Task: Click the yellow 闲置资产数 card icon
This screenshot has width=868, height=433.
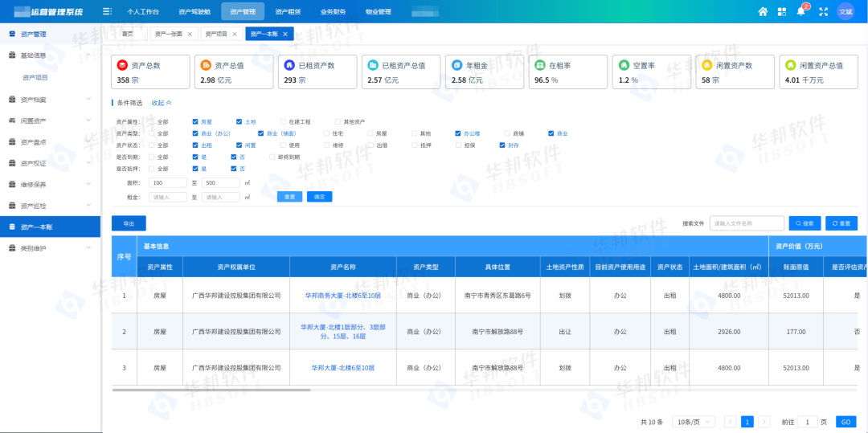Action: (x=707, y=65)
